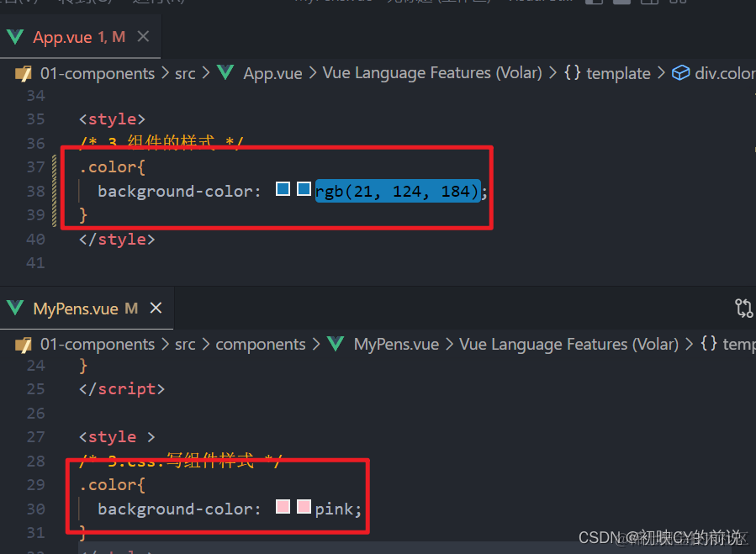The height and width of the screenshot is (554, 756).
Task: Click the closing brace on line 24
Action: (83, 366)
